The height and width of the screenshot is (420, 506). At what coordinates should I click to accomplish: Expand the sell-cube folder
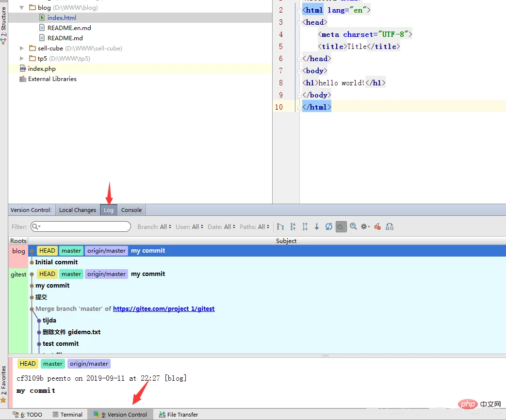(x=22, y=48)
